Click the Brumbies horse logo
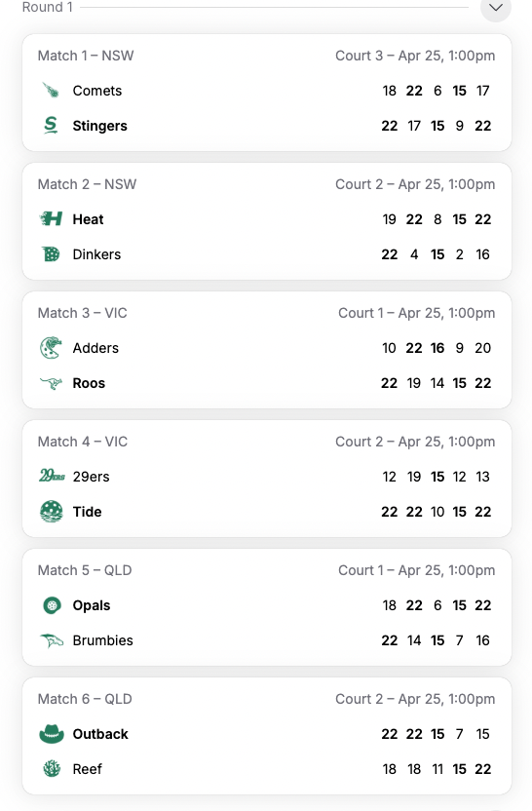This screenshot has width=532, height=811. coord(52,640)
